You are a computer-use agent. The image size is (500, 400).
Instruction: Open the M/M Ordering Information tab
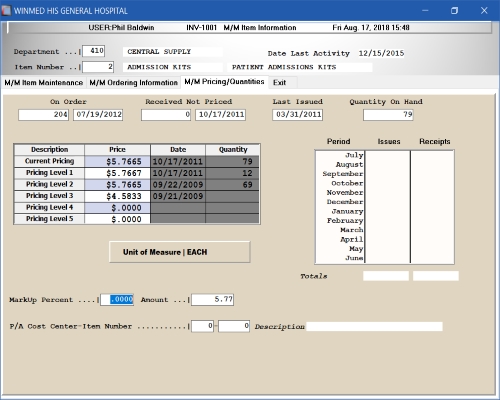(133, 83)
